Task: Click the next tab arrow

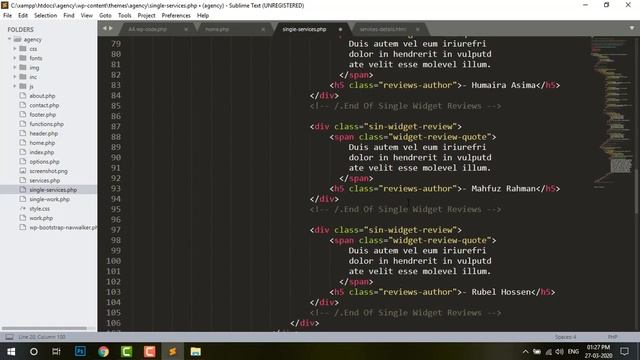Action: tap(111, 28)
